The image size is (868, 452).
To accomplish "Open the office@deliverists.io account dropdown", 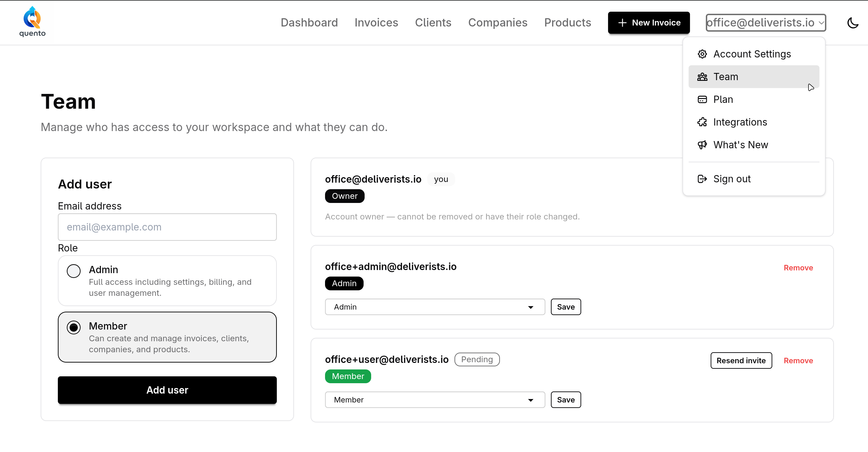I will 766,23.
